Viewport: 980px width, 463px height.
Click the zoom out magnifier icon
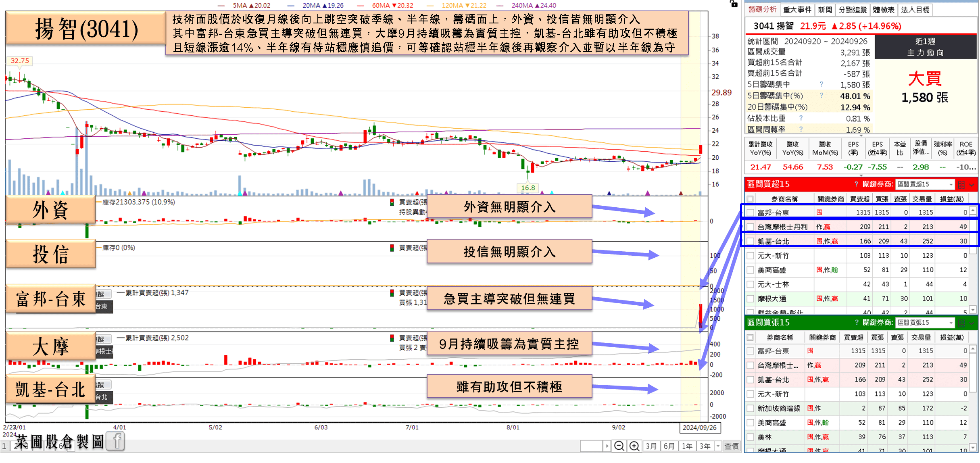pyautogui.click(x=619, y=446)
